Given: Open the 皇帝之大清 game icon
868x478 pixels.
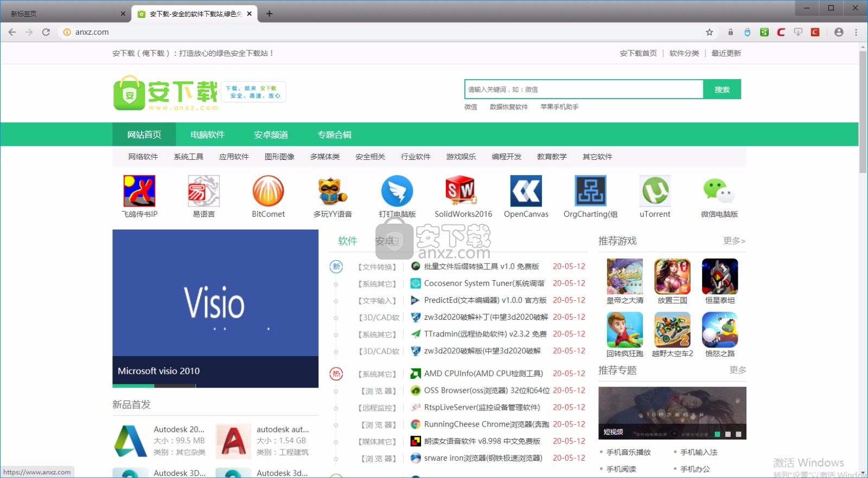Looking at the screenshot, I should point(625,276).
